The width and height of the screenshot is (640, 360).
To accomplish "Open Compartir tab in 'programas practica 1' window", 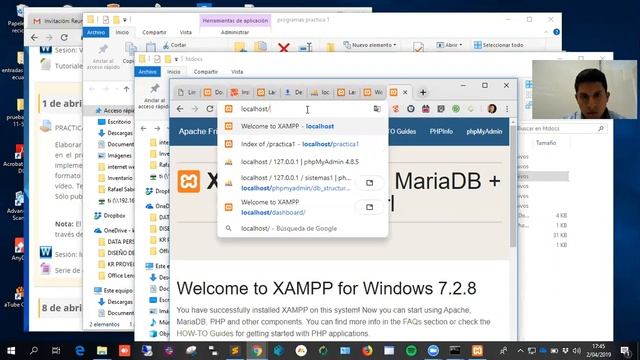I will pos(154,32).
